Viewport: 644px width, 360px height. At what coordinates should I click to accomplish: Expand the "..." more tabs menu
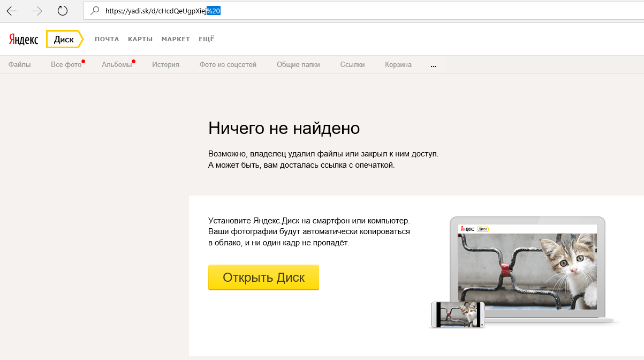point(433,66)
